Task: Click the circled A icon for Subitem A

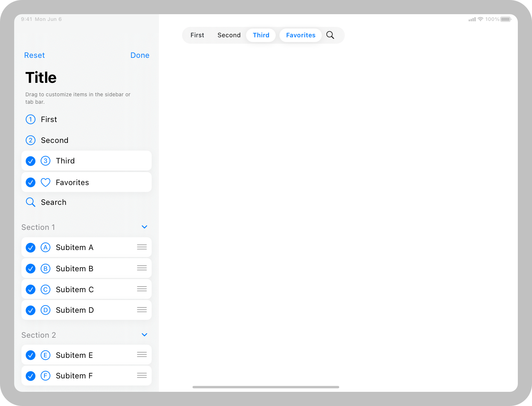Action: (x=45, y=247)
